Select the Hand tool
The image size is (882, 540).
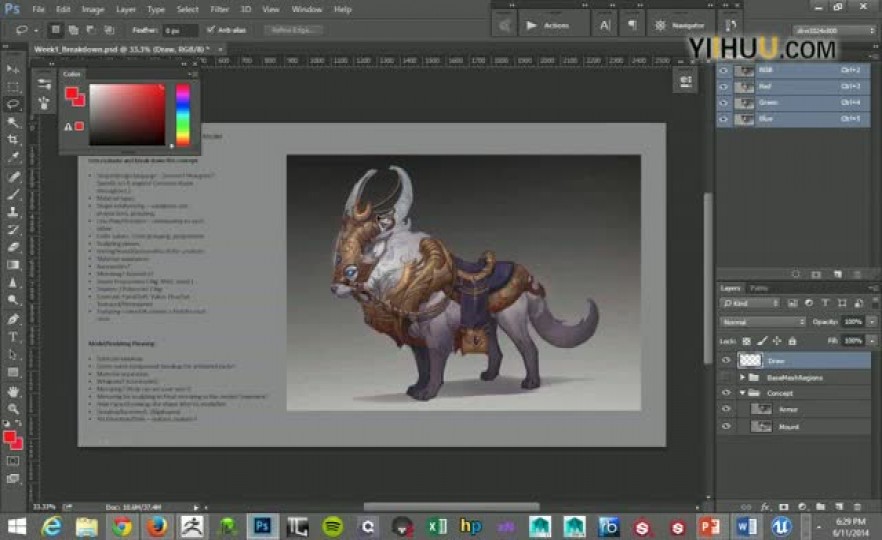[12, 391]
